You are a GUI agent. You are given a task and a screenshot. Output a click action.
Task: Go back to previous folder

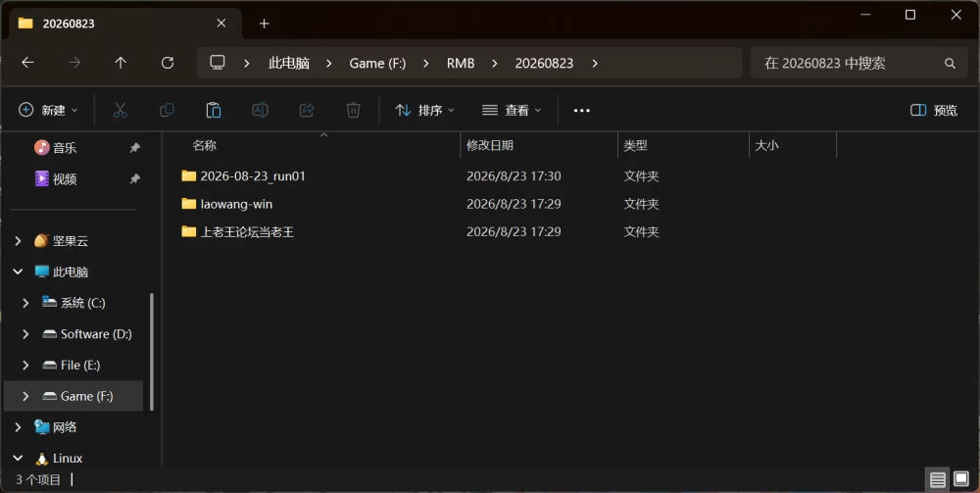[x=27, y=63]
